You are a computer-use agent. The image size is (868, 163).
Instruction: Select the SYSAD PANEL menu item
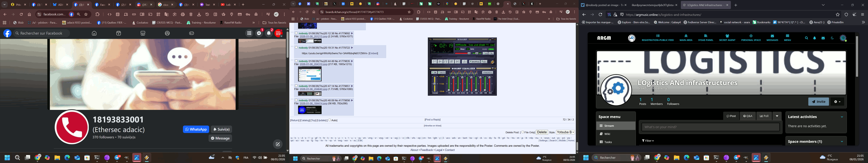(x=706, y=38)
